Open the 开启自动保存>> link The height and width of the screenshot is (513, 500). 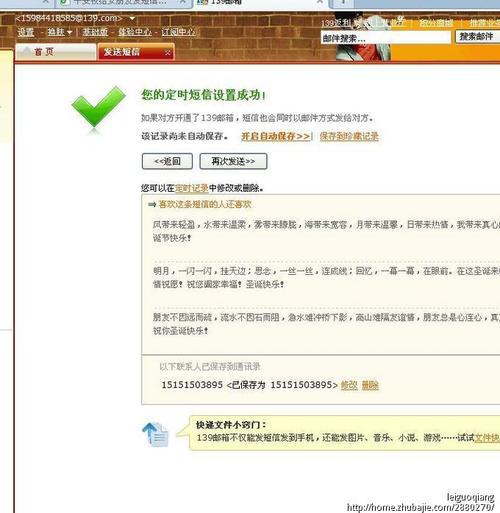pos(276,136)
